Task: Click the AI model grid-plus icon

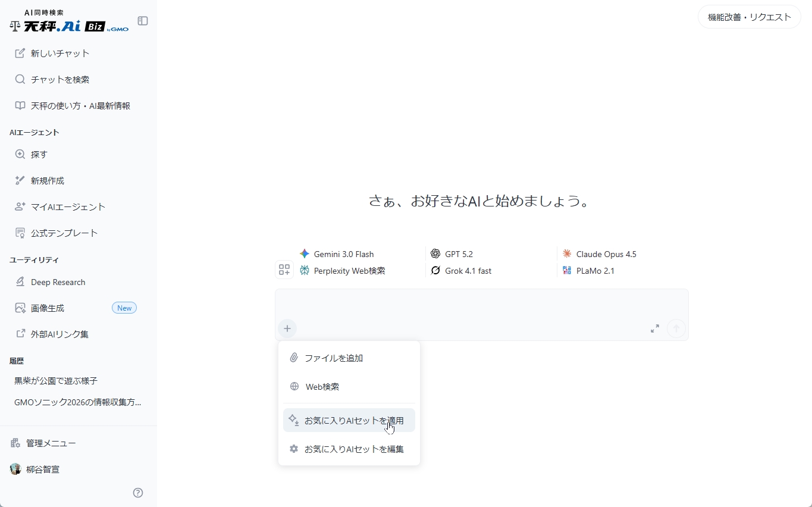Action: coord(284,270)
